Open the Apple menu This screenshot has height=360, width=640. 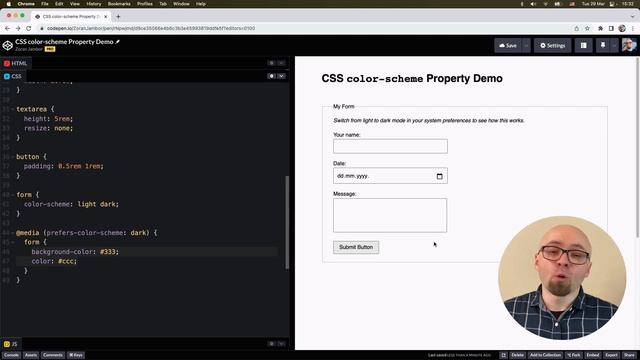9,4
